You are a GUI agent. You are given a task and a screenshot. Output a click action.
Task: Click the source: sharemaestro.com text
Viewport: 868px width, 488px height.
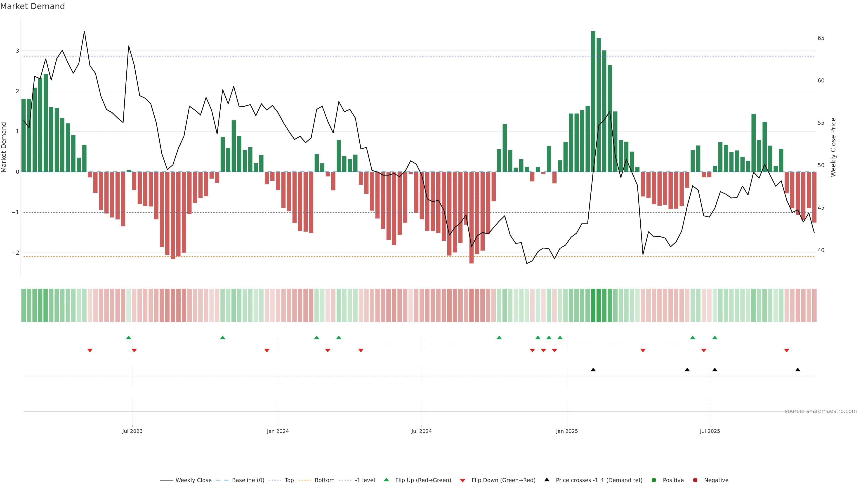click(821, 411)
